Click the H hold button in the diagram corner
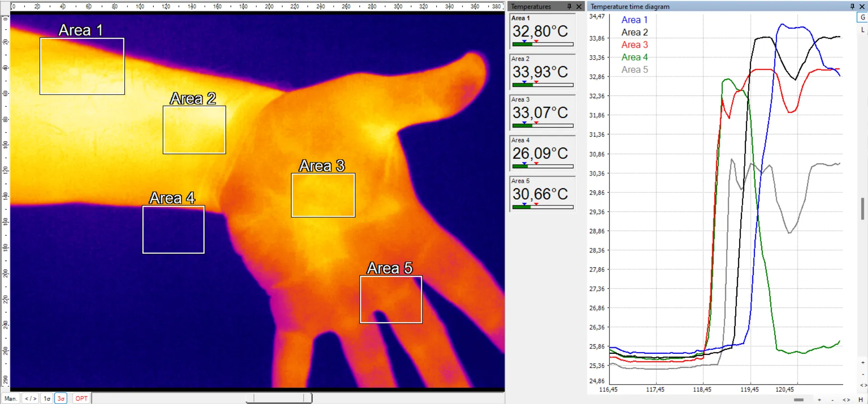Screen dimensions: 868x404 (861, 399)
